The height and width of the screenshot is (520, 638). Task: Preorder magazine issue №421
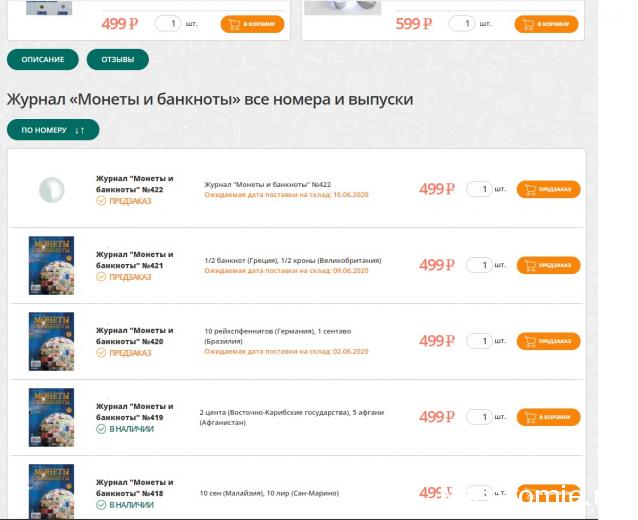[x=548, y=265]
